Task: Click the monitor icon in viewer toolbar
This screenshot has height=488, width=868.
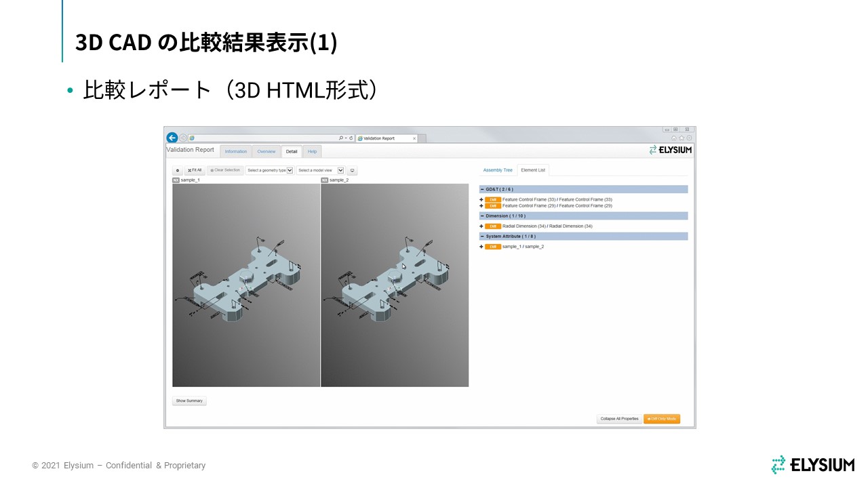Action: 352,171
